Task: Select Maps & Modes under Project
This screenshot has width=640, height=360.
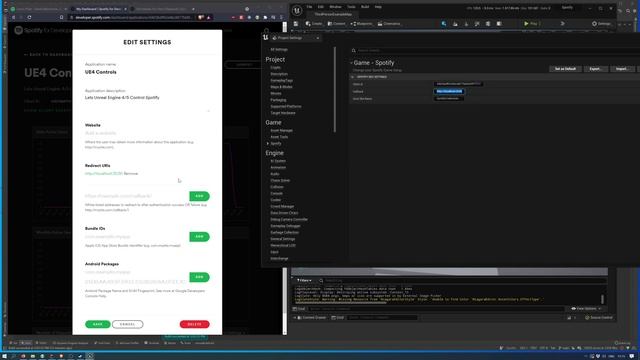Action: point(281,87)
